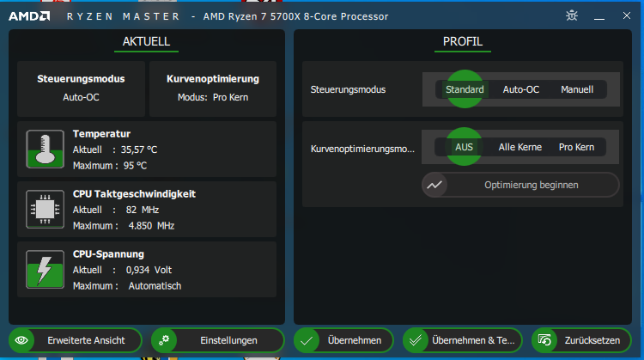Set curve optimizer to Alle Kerne
The width and height of the screenshot is (644, 360).
(x=520, y=147)
